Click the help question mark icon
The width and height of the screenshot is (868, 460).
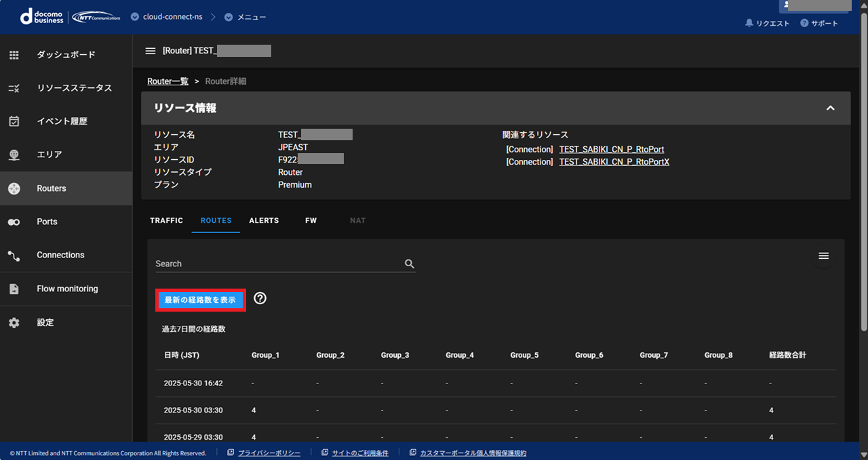click(x=260, y=298)
